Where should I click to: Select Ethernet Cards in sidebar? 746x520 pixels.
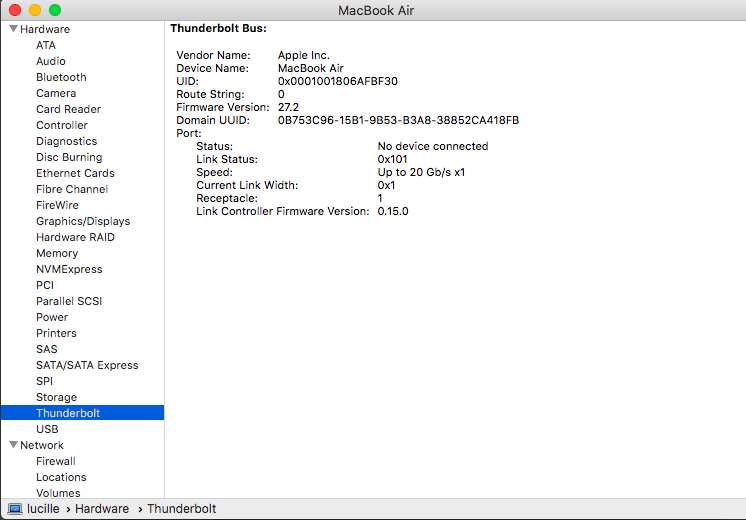(x=75, y=173)
